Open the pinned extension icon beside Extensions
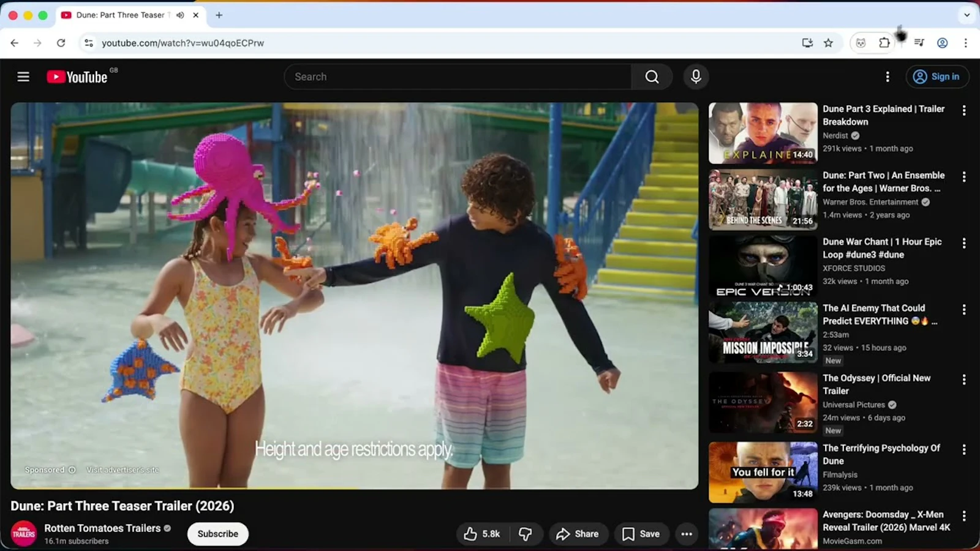The image size is (980, 551). 861,43
